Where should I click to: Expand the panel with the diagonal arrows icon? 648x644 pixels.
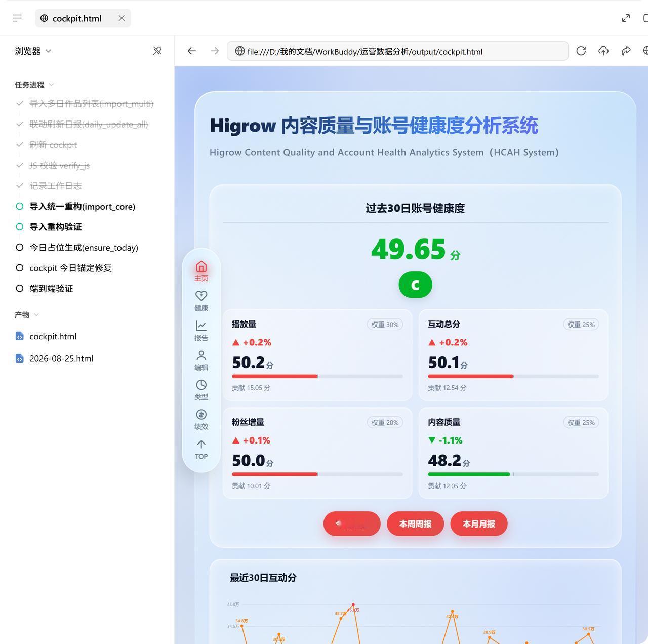[x=626, y=18]
